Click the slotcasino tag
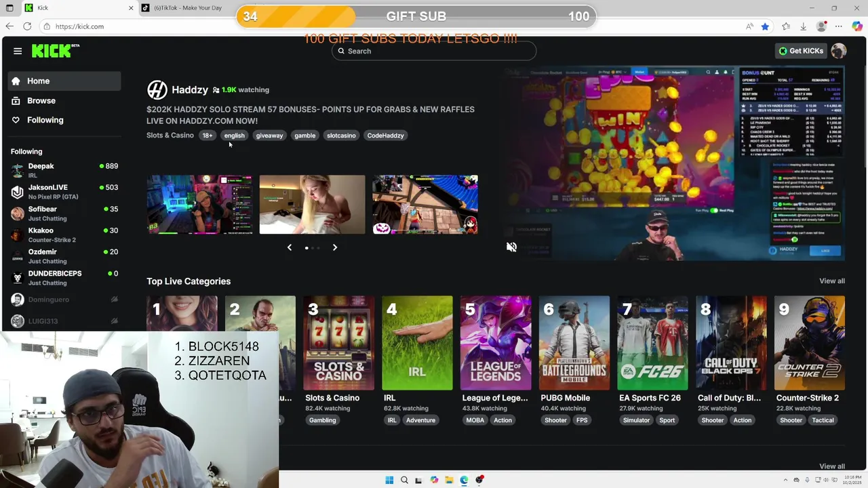 coord(341,136)
